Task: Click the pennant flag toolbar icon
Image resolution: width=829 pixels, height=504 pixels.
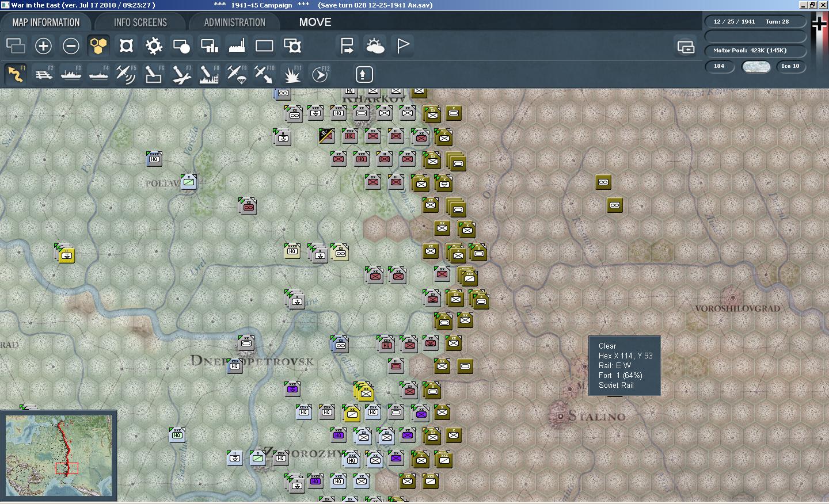Action: [x=402, y=45]
